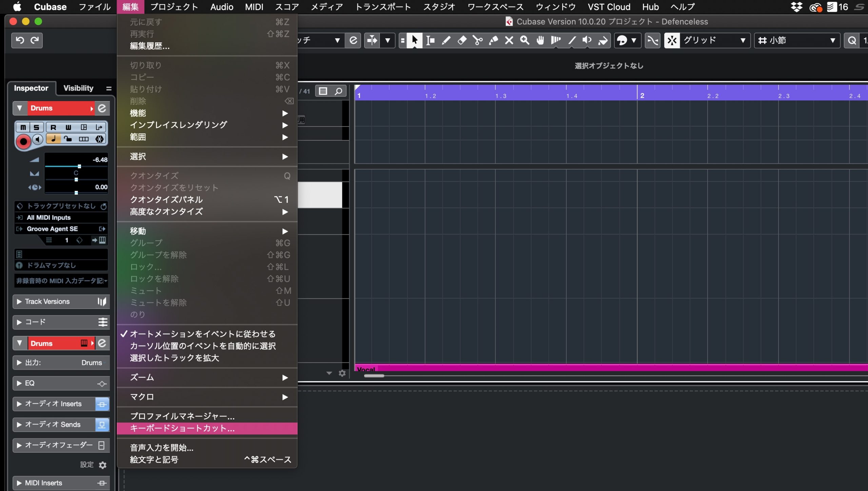This screenshot has height=491, width=868.
Task: Switch to the Visibility tab
Action: [78, 88]
